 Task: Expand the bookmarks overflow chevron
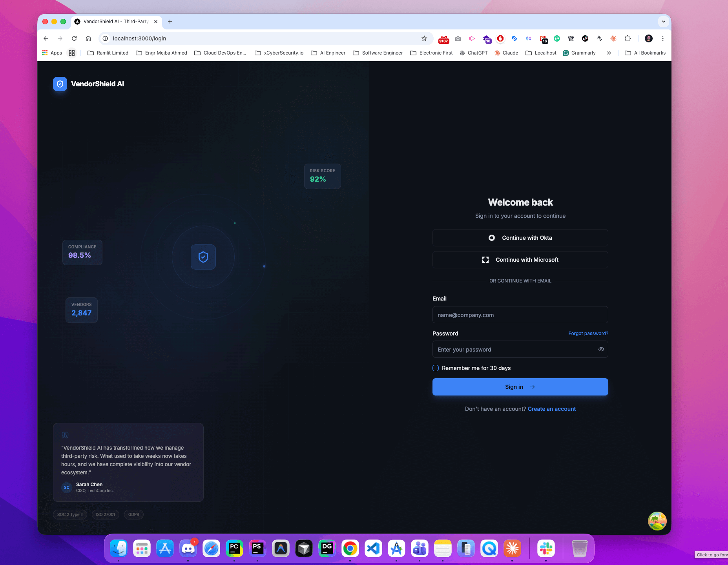point(609,53)
